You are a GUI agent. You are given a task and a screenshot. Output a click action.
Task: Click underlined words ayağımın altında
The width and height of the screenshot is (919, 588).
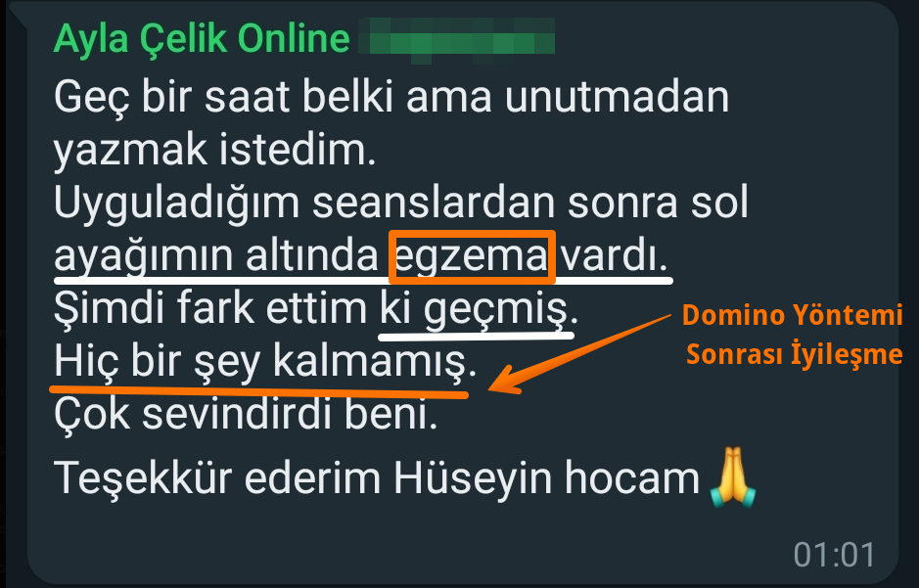point(216,257)
